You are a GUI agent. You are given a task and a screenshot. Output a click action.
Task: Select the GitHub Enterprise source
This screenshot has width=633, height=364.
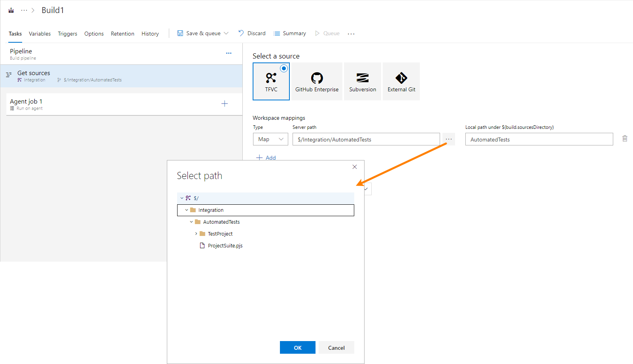coord(317,81)
